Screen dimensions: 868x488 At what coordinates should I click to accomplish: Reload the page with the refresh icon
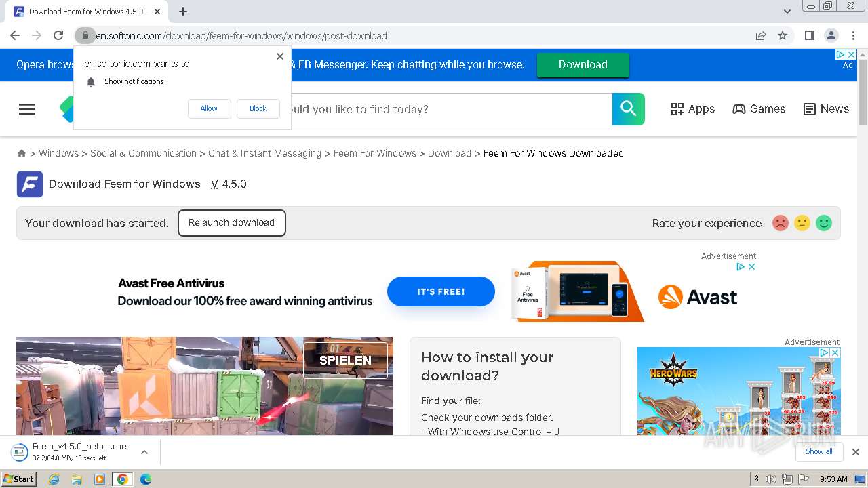(58, 35)
